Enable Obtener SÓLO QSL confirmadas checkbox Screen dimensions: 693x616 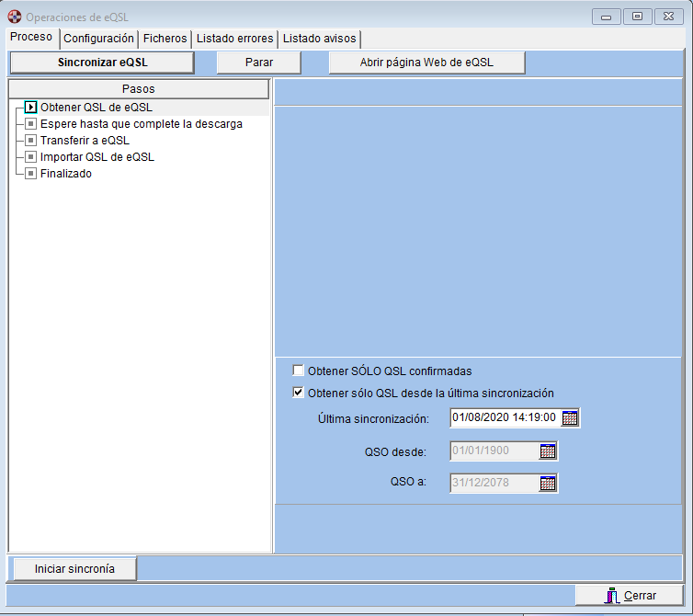point(299,371)
